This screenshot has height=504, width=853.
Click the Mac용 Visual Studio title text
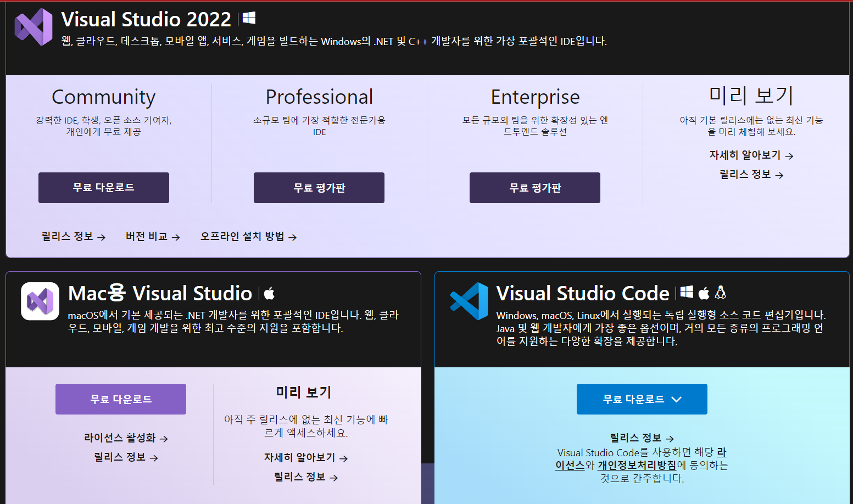pos(160,293)
